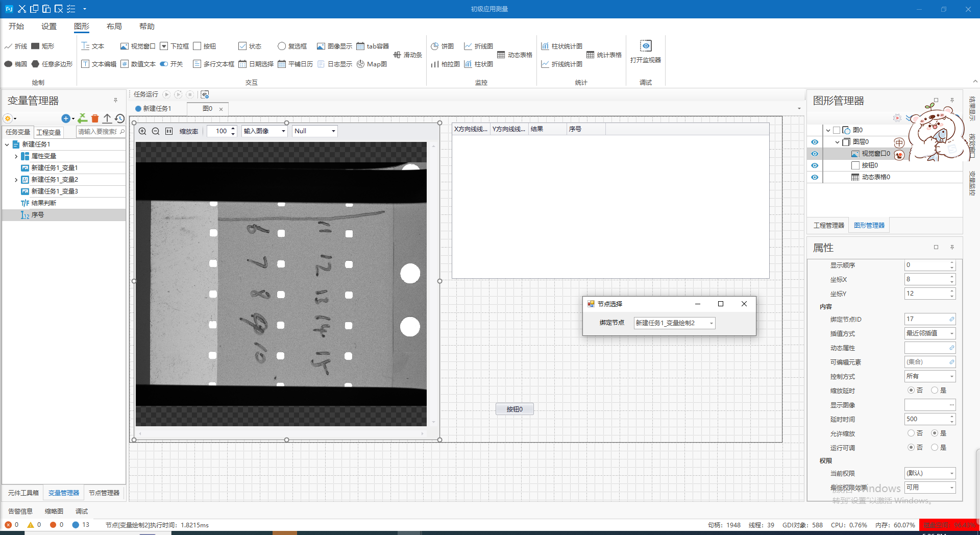Screen dimensions: 980x535
Task: Click the upload arrow icon in variable manager
Action: pos(107,118)
